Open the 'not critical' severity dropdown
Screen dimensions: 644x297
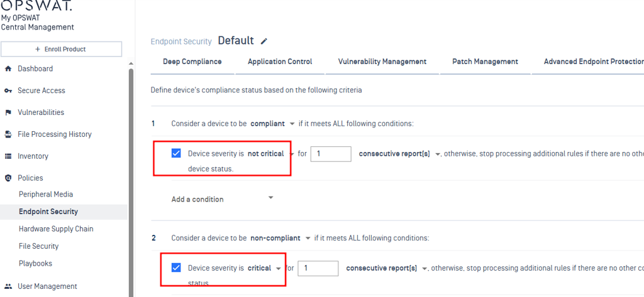(x=270, y=154)
